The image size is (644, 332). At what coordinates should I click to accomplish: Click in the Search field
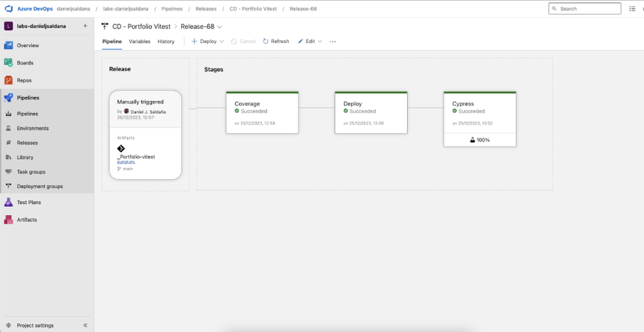click(x=585, y=8)
